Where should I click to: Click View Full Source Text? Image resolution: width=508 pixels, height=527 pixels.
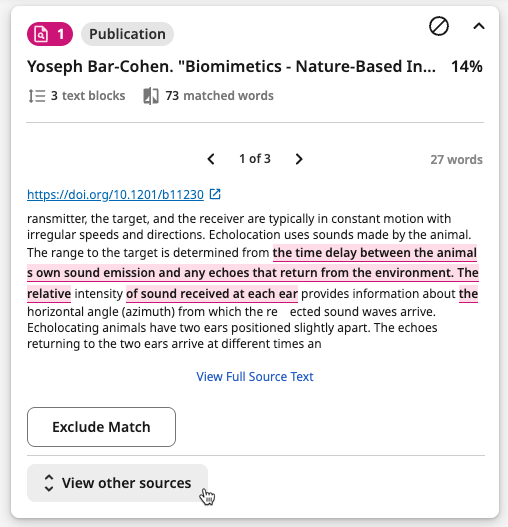coord(255,376)
